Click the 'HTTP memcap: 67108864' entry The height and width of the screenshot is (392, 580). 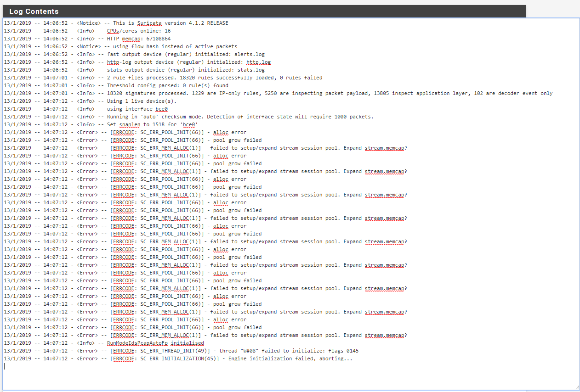(87, 39)
